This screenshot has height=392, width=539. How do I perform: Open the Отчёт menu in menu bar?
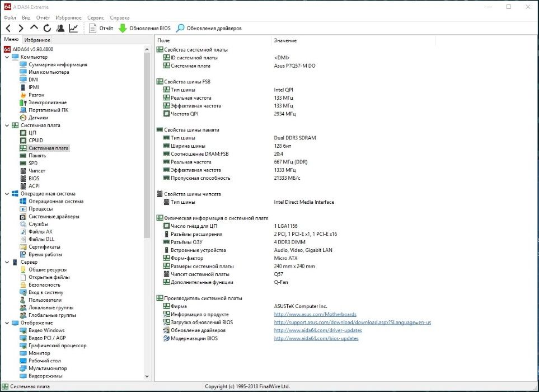coord(43,17)
